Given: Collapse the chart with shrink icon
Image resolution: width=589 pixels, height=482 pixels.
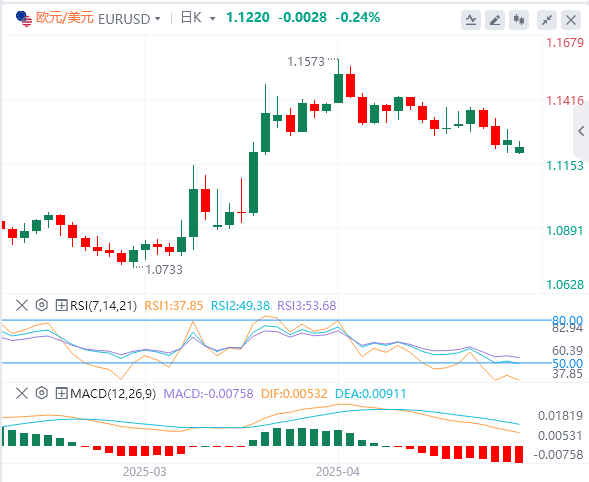Looking at the screenshot, I should [x=547, y=20].
